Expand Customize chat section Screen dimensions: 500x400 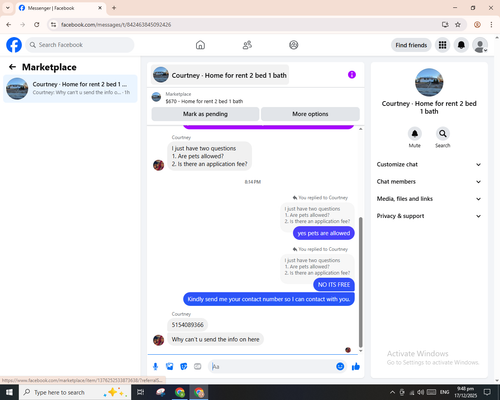pos(429,164)
